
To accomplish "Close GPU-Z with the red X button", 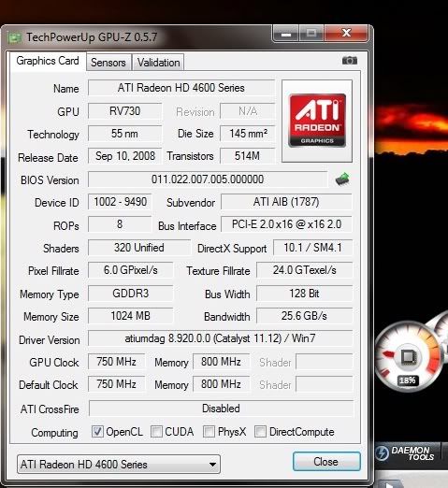I will coord(346,33).
